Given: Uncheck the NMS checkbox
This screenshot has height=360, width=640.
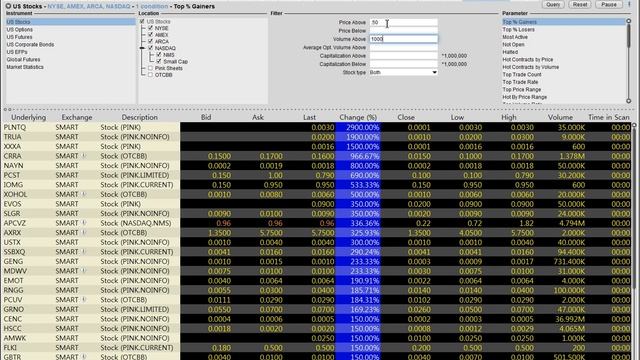Looking at the screenshot, I should click(159, 55).
